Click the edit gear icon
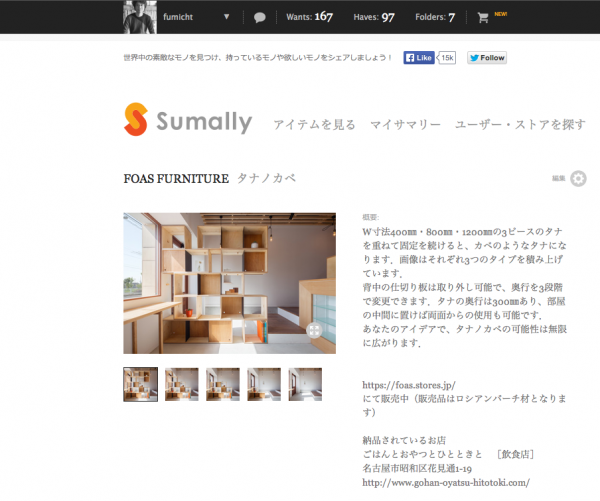This screenshot has width=600, height=501. pyautogui.click(x=578, y=178)
